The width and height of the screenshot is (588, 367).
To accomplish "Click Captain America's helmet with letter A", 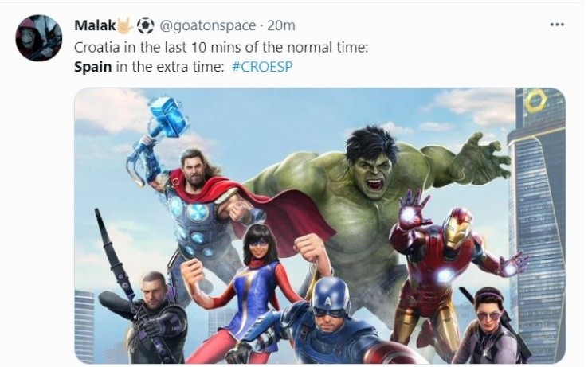I will tap(331, 297).
